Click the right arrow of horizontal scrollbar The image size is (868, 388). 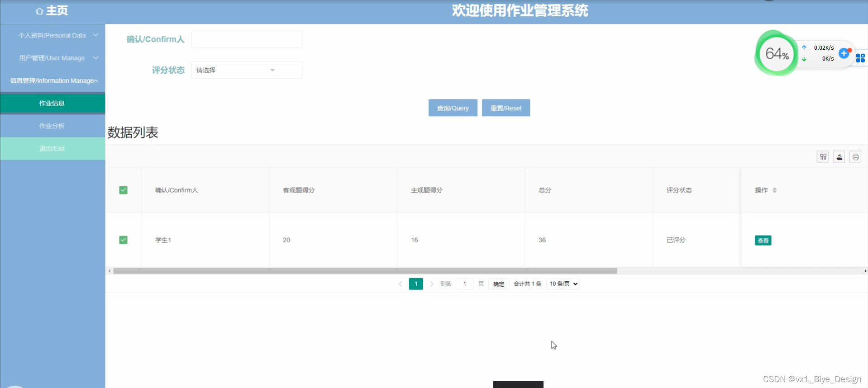pos(865,271)
